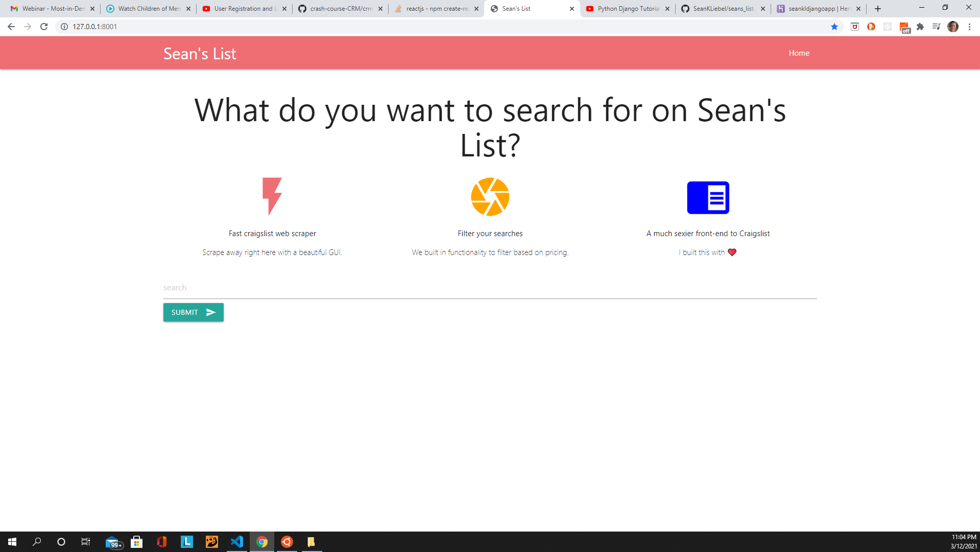Image resolution: width=980 pixels, height=552 pixels.
Task: Click the extension showing the 'off' badge
Action: tap(904, 27)
